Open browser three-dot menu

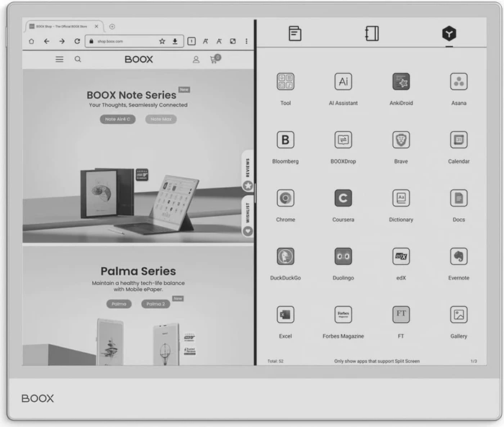[246, 41]
